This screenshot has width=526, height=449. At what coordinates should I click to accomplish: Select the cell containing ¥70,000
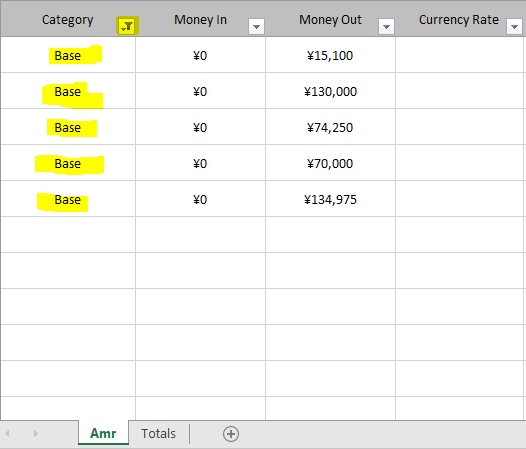coord(330,163)
